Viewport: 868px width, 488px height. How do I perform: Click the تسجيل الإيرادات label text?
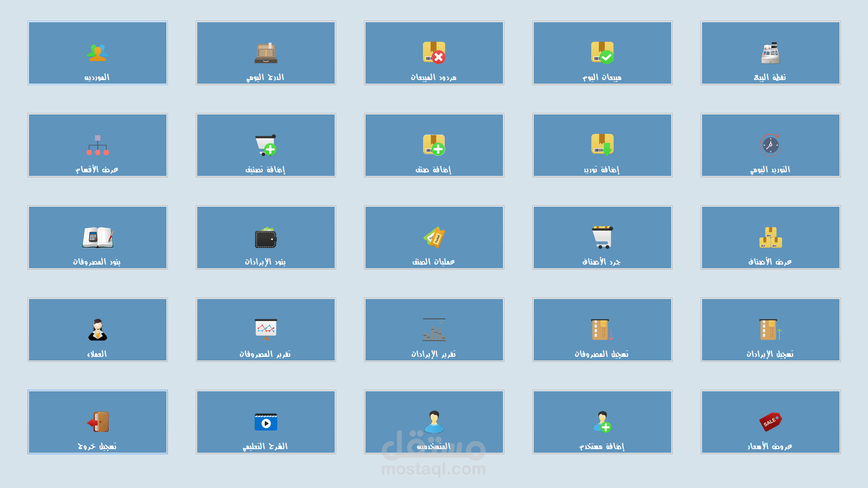tap(770, 354)
